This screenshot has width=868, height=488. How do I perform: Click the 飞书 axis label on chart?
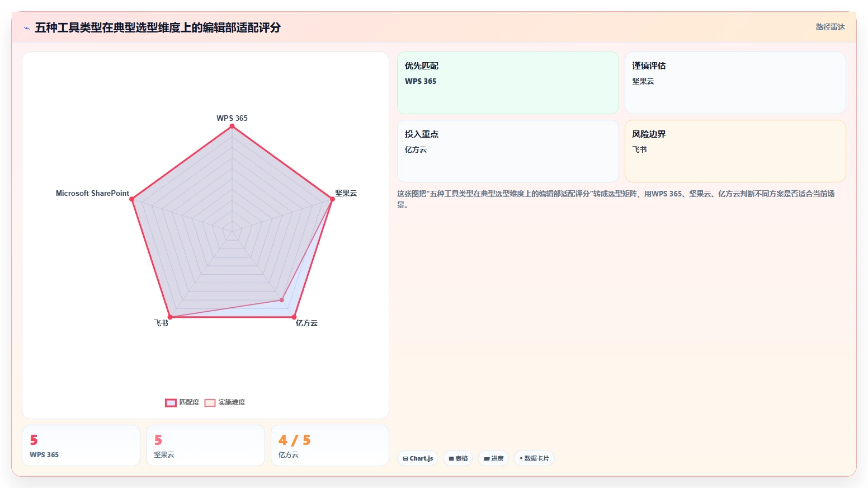[x=161, y=323]
